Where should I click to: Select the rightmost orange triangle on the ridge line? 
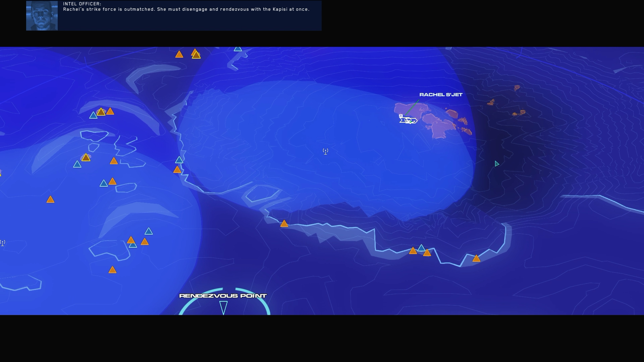click(476, 259)
